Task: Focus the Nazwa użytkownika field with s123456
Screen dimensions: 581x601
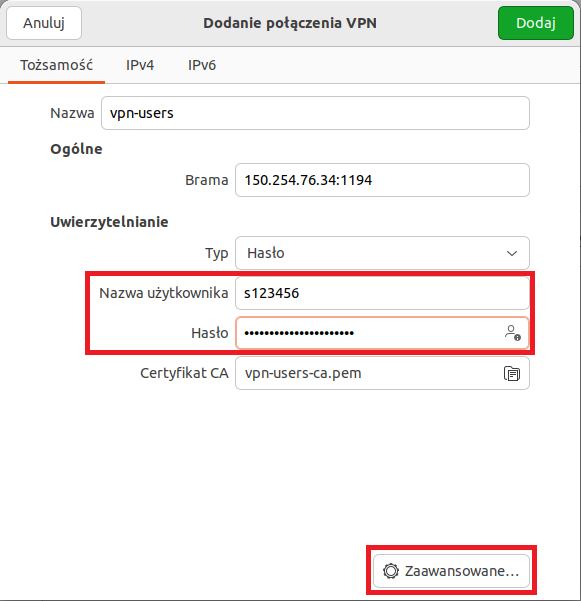Action: 382,293
